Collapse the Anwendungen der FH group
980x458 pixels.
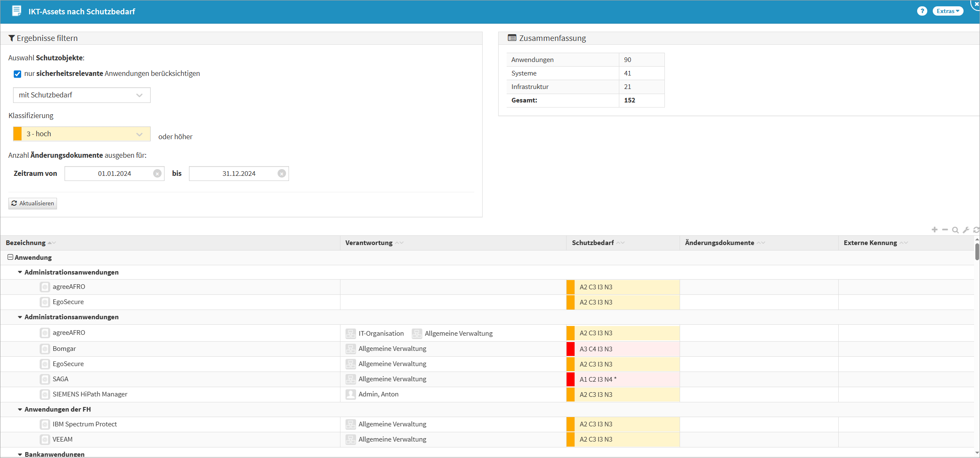20,410
